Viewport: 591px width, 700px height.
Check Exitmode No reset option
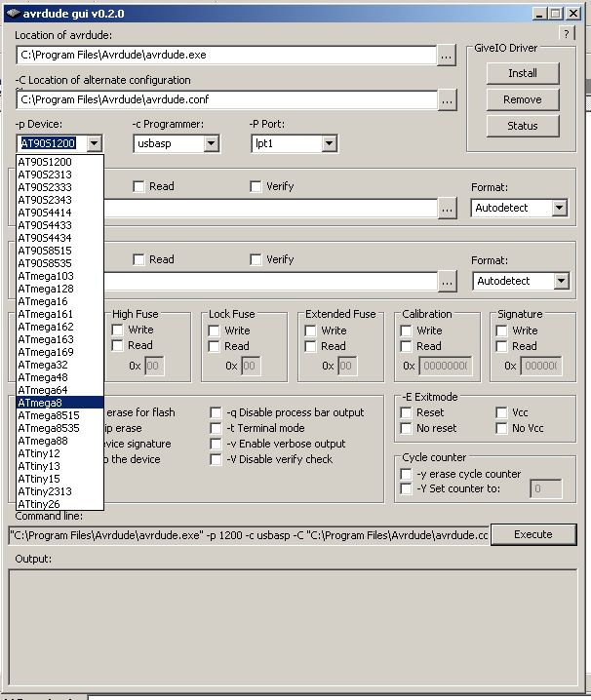click(406, 428)
